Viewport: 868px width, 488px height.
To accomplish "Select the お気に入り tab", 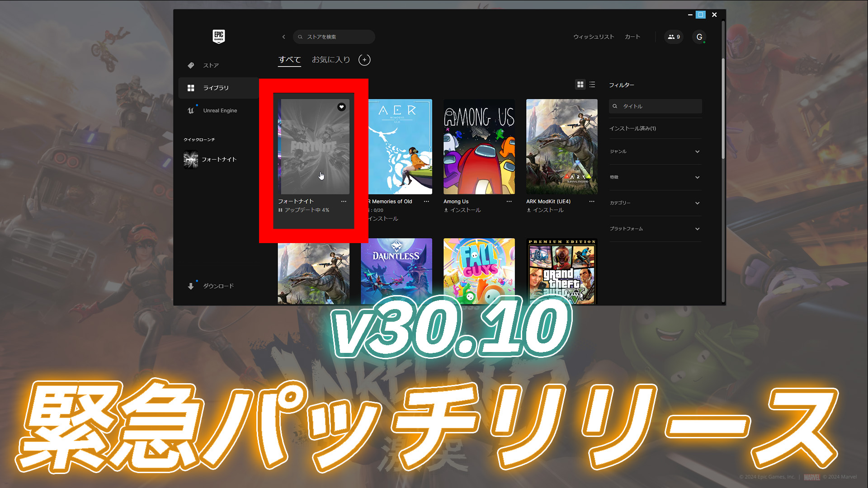I will click(331, 59).
